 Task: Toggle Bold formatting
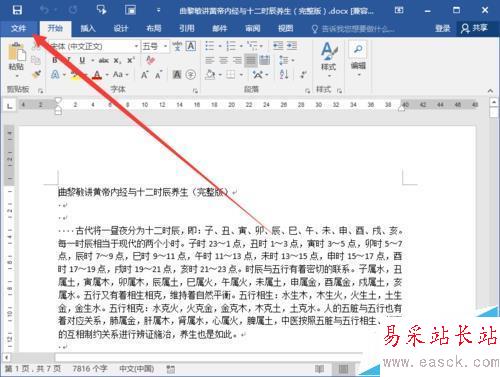tap(55, 60)
